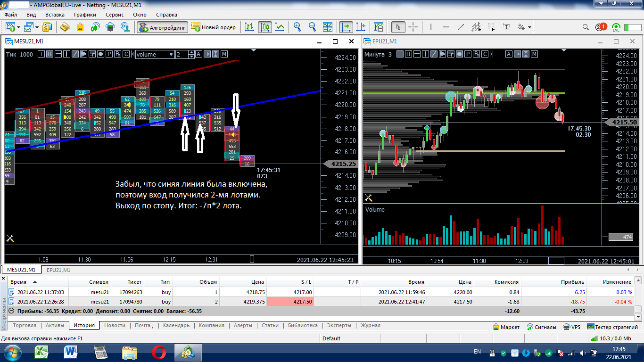Image resolution: width=644 pixels, height=362 pixels.
Task: Open the Графики menu
Action: click(85, 15)
